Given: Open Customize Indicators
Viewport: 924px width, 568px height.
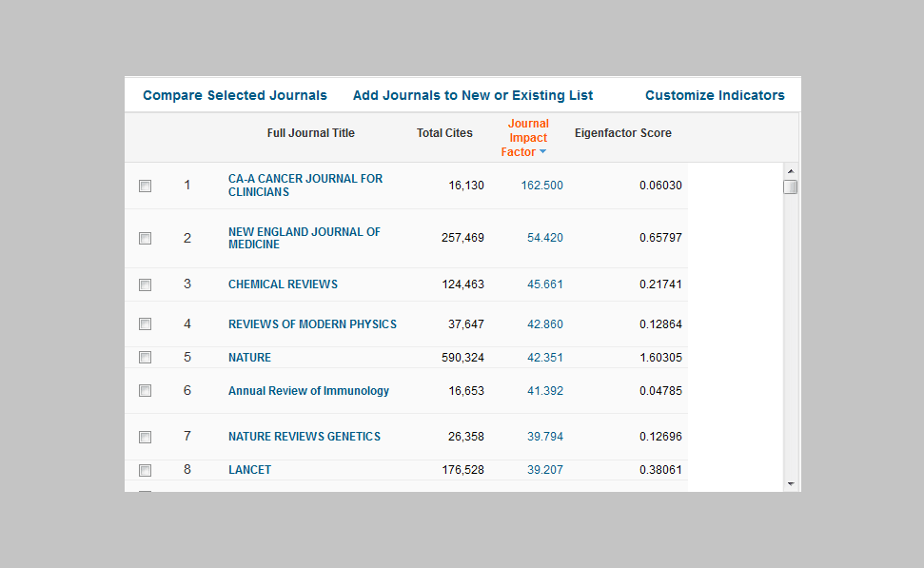Looking at the screenshot, I should coord(715,95).
